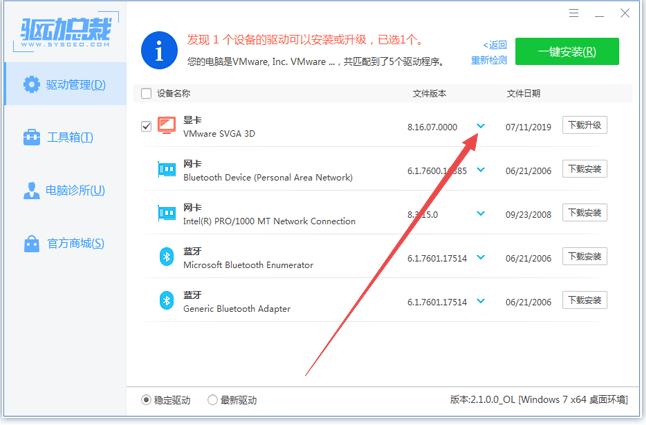Select Microsoft Bluetooth Enumerator text
Screen dimensions: 646x425
248,265
